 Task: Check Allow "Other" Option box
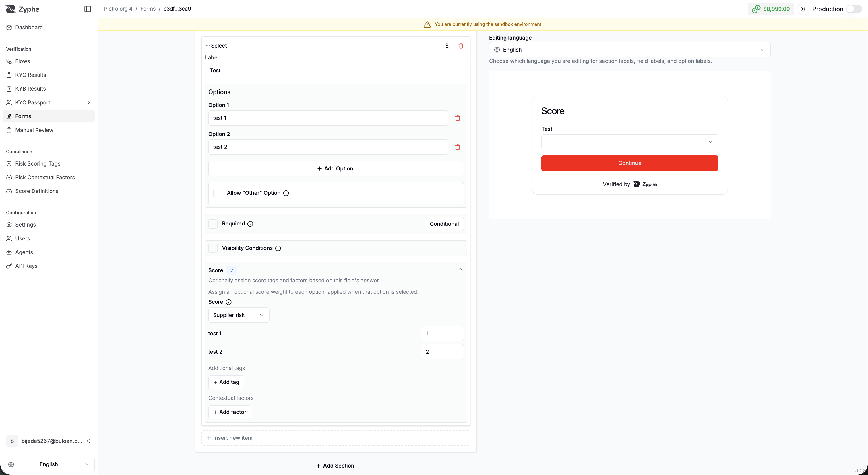[218, 193]
